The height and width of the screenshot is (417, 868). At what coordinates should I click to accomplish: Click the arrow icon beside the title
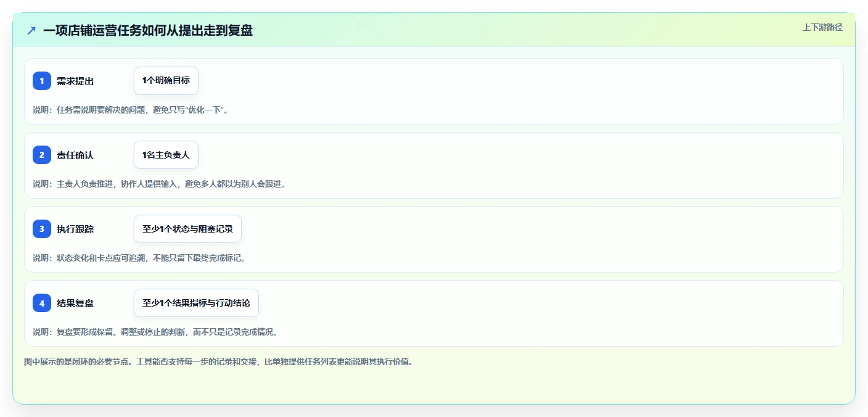31,30
